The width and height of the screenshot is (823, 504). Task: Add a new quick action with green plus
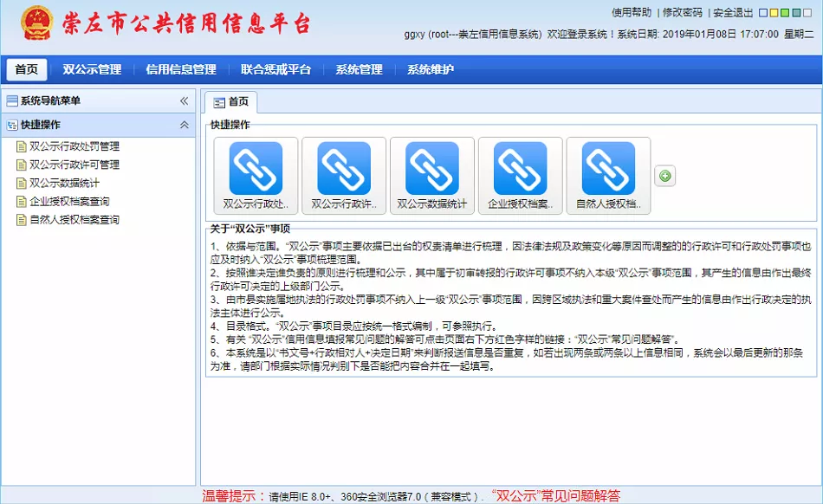point(665,176)
